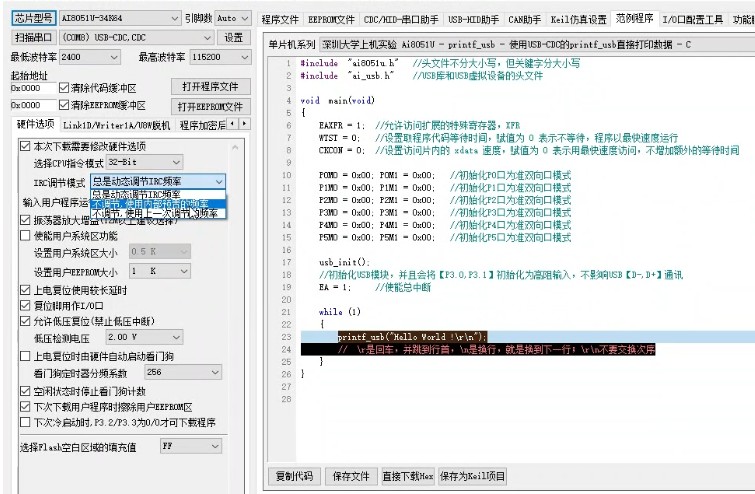Click the usb_init(); code line
This screenshot has width=755, height=494.
344,262
